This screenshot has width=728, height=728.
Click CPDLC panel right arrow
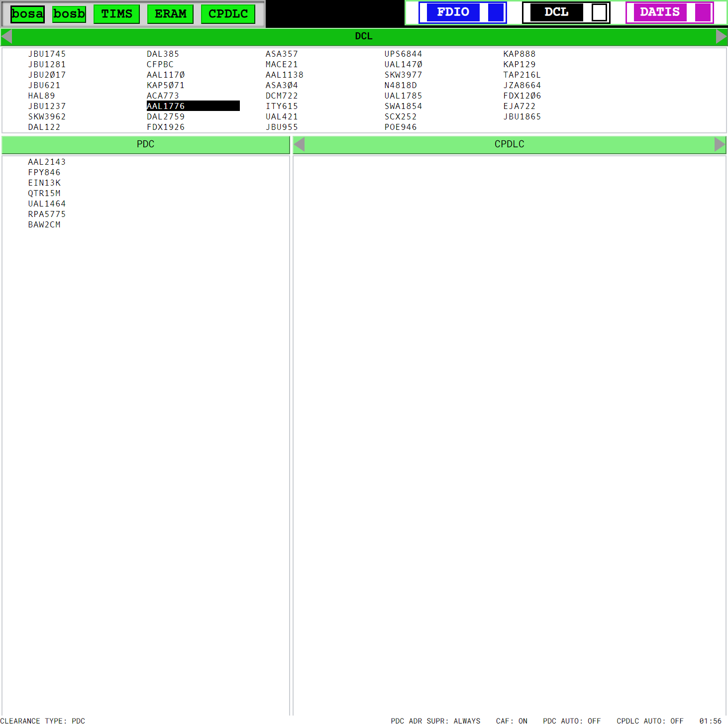coord(720,144)
